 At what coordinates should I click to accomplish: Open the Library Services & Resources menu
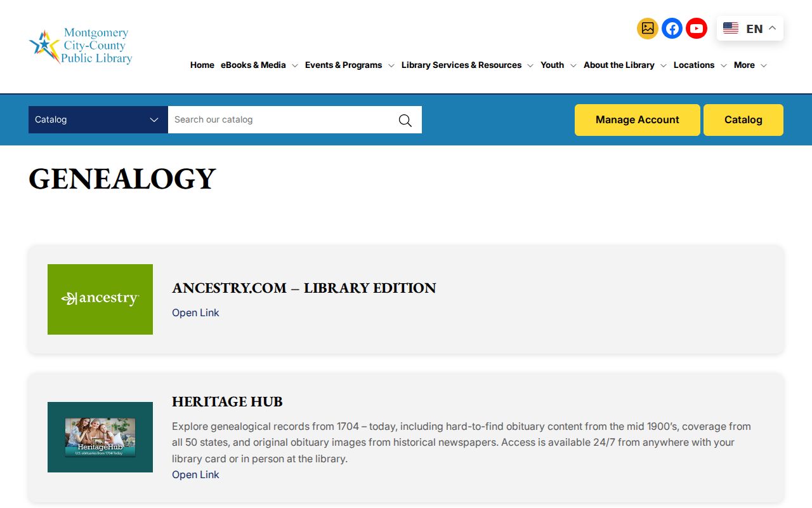[x=461, y=65]
